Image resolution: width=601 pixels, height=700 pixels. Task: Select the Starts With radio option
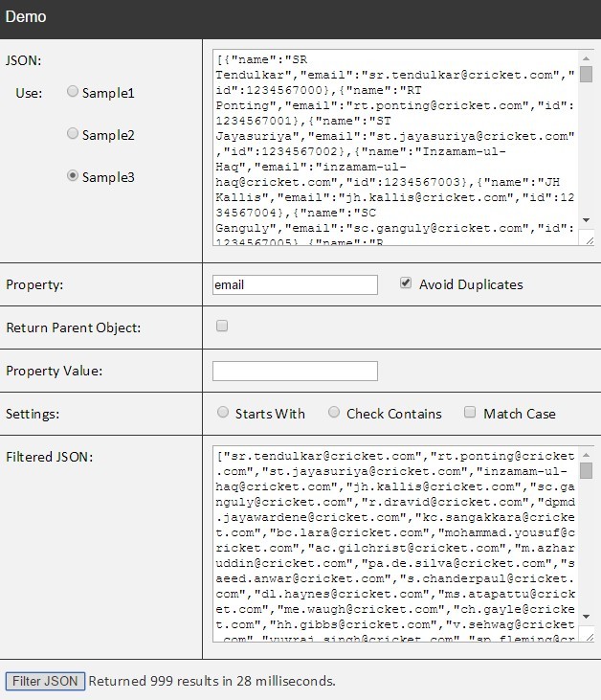pos(223,413)
